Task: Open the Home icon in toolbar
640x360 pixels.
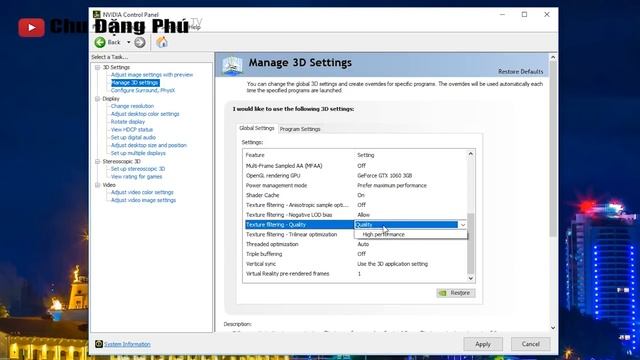Action: coord(162,42)
